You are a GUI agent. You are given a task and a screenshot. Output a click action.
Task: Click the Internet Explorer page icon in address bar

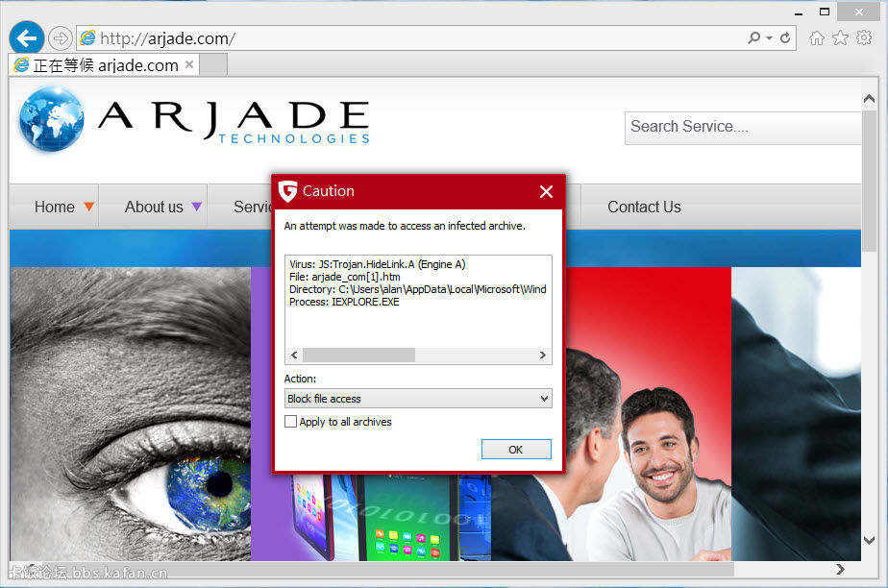[x=87, y=37]
